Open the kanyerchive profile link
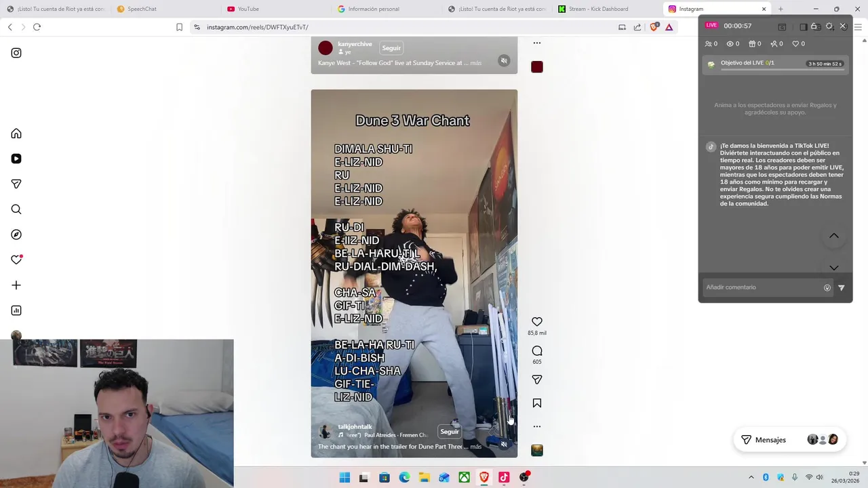This screenshot has width=868, height=488. [x=355, y=44]
